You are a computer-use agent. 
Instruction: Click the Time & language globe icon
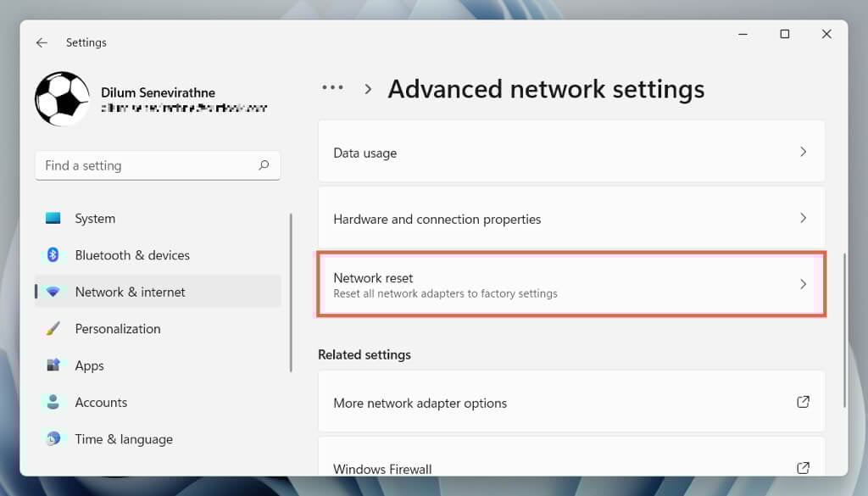[x=53, y=439]
